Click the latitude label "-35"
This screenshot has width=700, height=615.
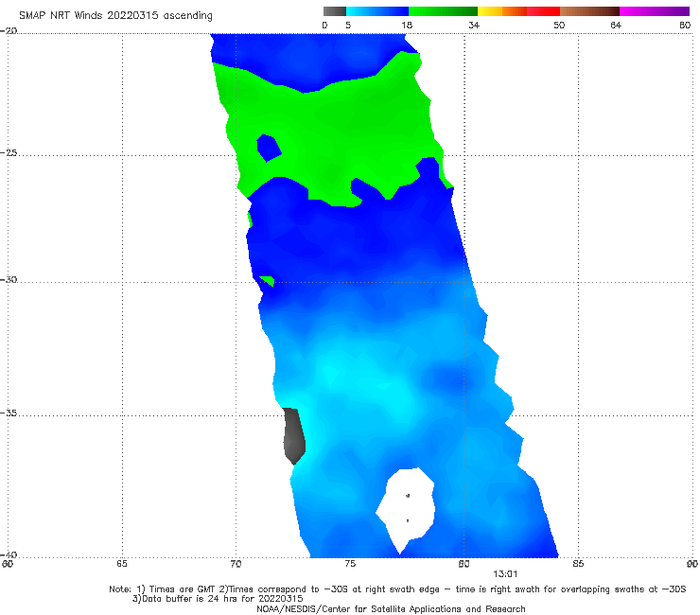point(9,413)
